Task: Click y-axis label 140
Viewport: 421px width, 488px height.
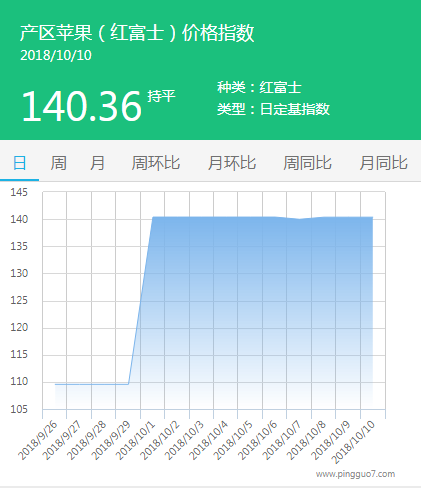Action: [19, 219]
